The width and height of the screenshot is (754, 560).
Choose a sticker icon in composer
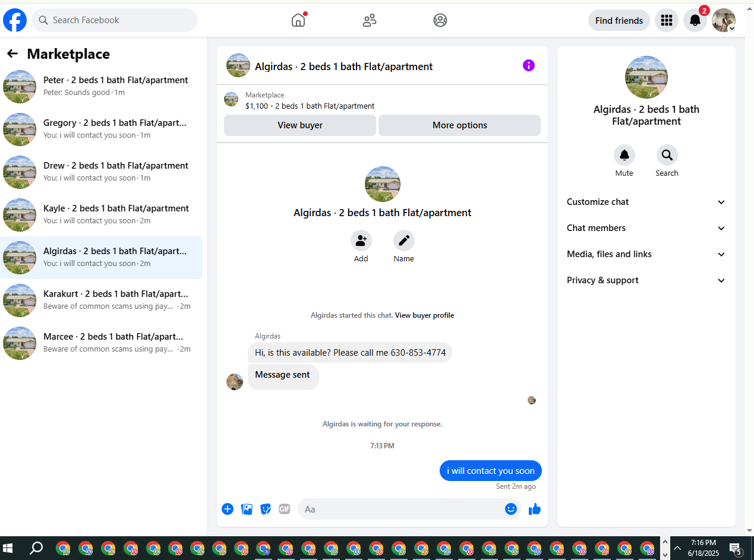coord(266,509)
